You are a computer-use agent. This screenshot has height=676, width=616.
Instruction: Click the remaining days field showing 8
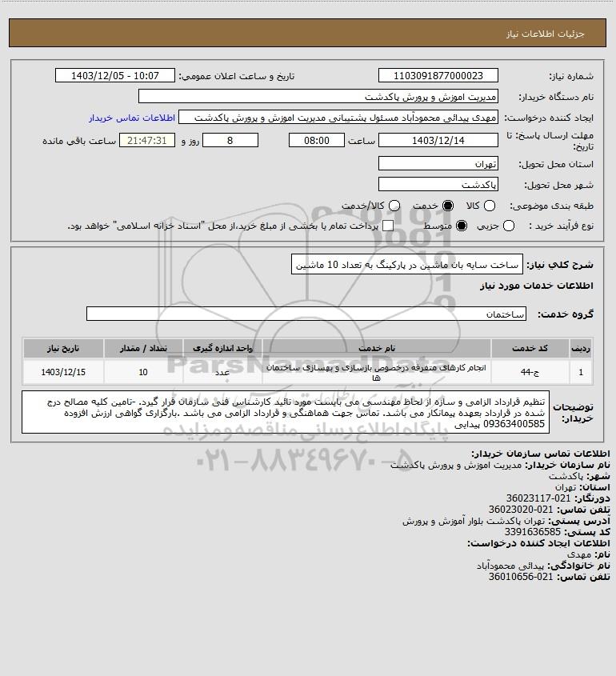pyautogui.click(x=230, y=141)
